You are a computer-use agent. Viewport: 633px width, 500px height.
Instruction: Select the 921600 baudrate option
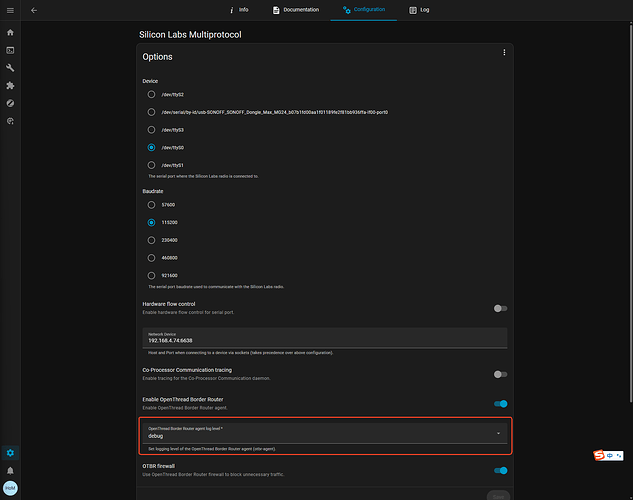click(152, 274)
